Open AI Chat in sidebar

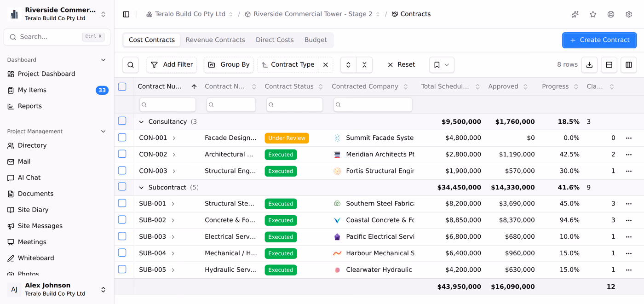coord(57,178)
